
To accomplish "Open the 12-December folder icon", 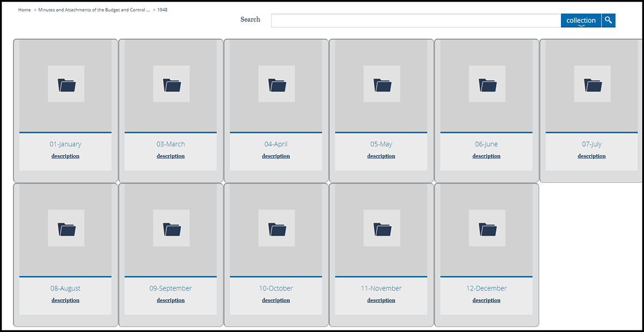I will (487, 228).
